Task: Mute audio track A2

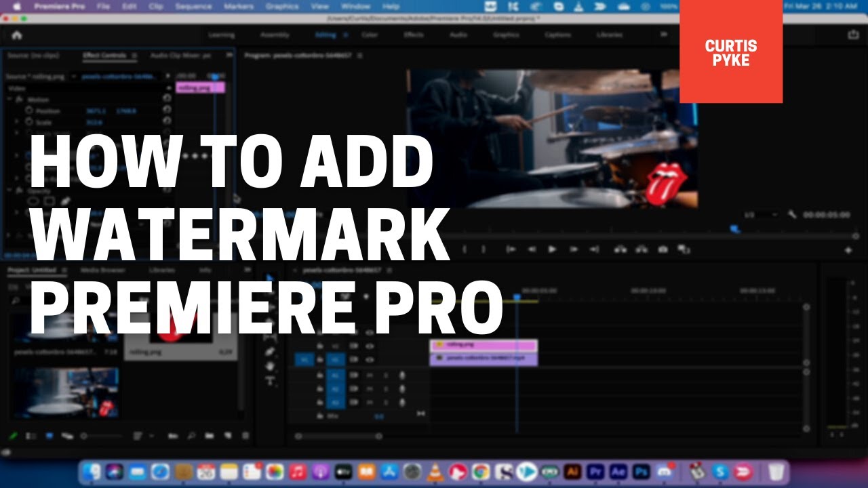Action: coord(370,388)
